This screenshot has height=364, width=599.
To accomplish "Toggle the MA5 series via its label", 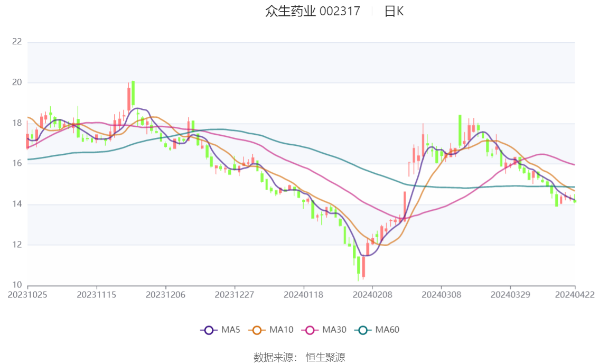I will [230, 330].
